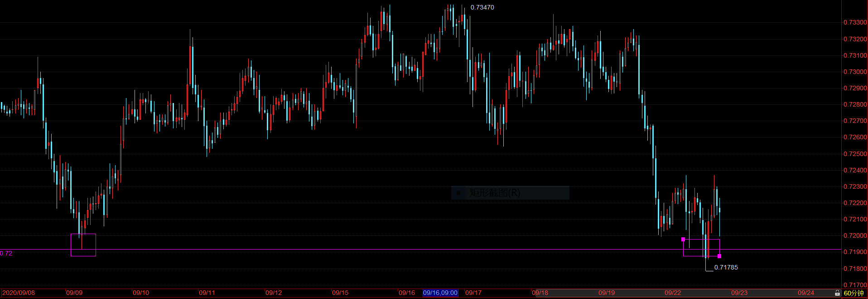The height and width of the screenshot is (299, 868).
Task: Click the 09/18 date at the grey range start
Action: 540,293
